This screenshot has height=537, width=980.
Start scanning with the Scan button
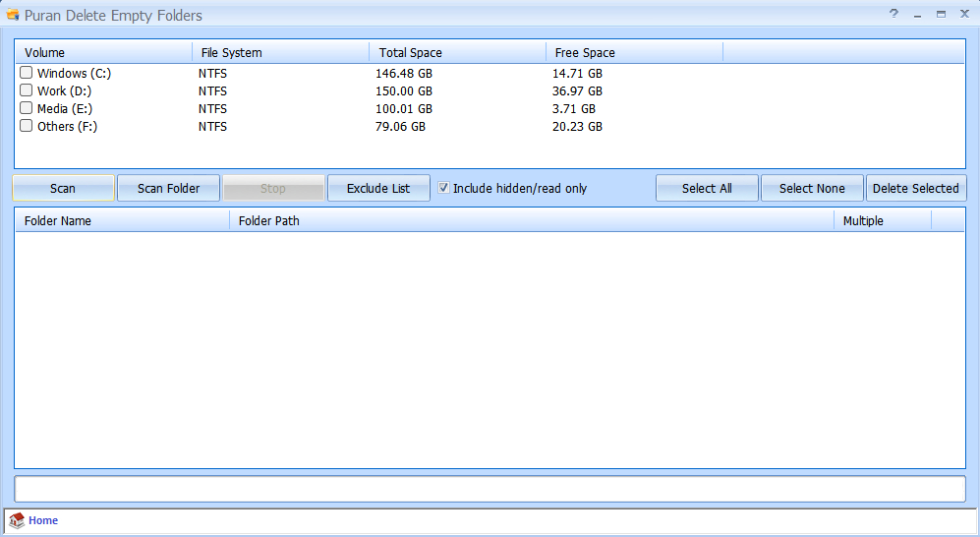coord(63,188)
